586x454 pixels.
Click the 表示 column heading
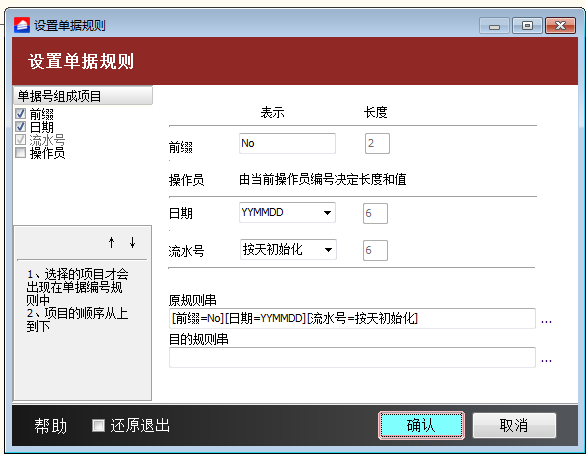272,112
